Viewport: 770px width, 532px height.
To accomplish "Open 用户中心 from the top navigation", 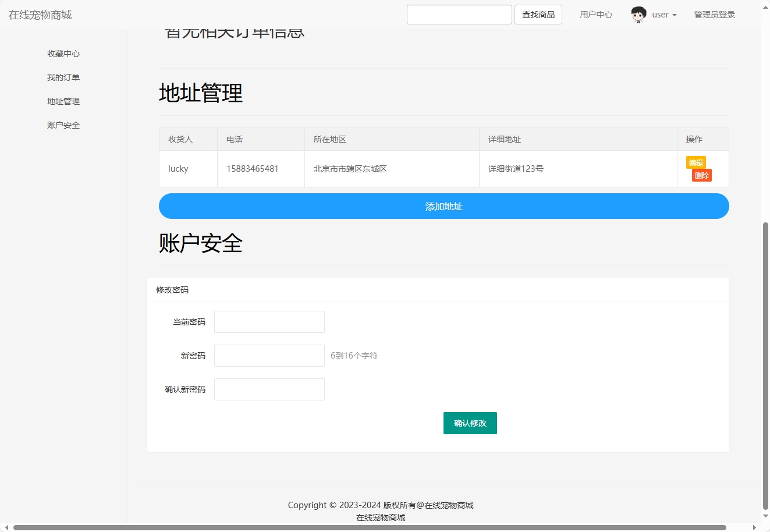I will pyautogui.click(x=595, y=14).
